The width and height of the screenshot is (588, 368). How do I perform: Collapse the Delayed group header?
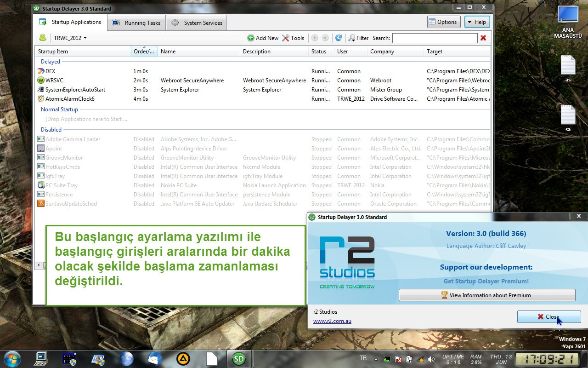click(x=51, y=62)
